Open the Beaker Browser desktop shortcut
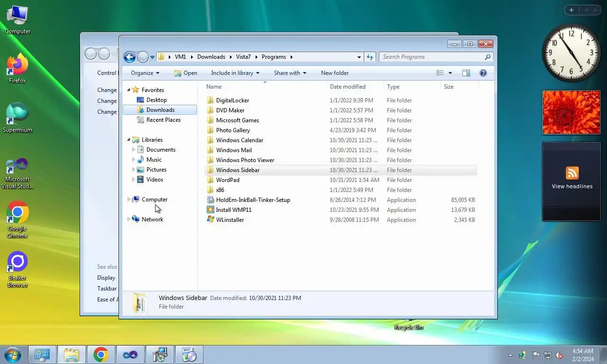 tap(18, 270)
